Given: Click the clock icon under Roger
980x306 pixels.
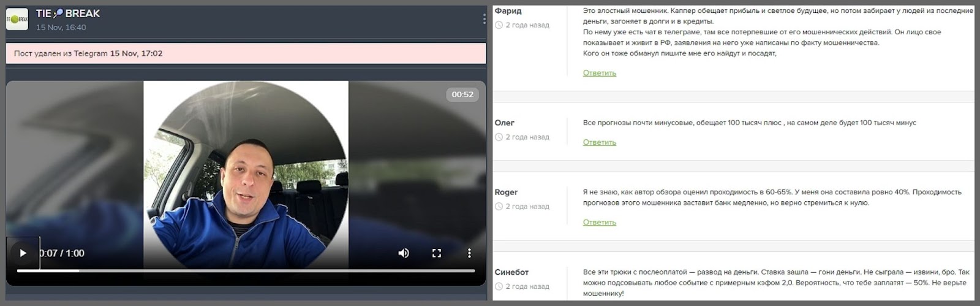Looking at the screenshot, I should [x=499, y=207].
